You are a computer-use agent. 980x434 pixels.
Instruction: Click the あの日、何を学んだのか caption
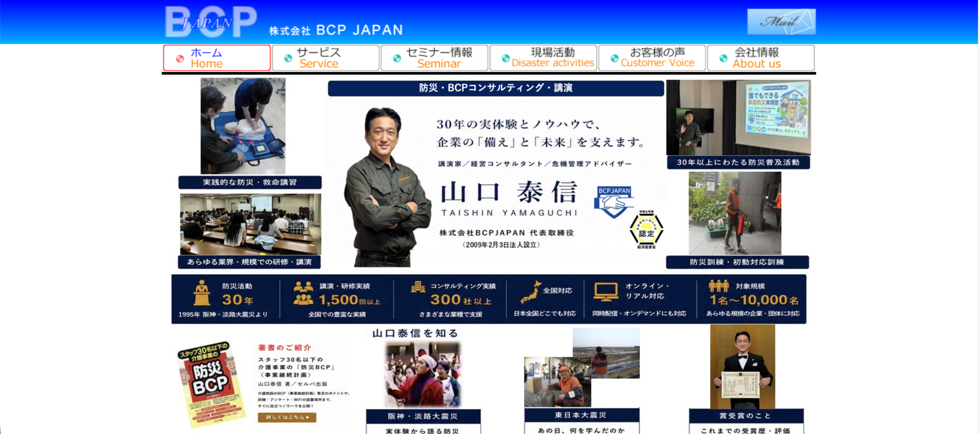click(582, 430)
